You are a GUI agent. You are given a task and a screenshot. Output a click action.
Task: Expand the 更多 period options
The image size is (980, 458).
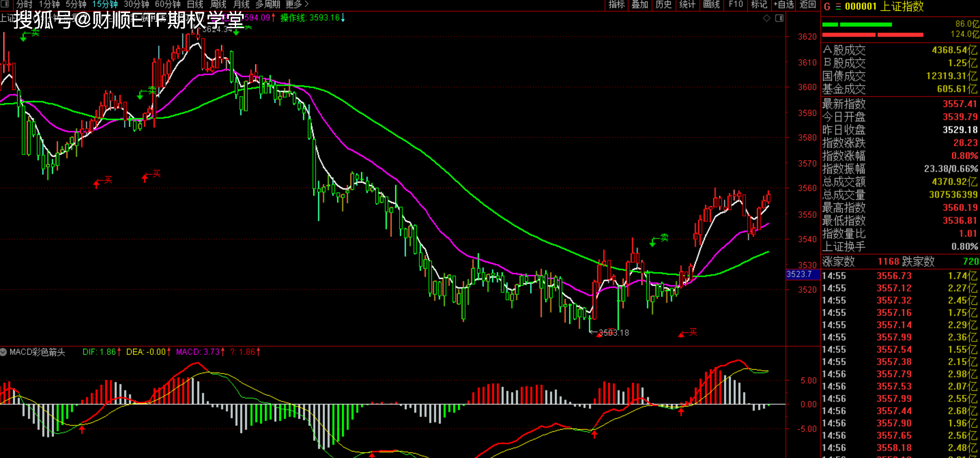point(297,5)
